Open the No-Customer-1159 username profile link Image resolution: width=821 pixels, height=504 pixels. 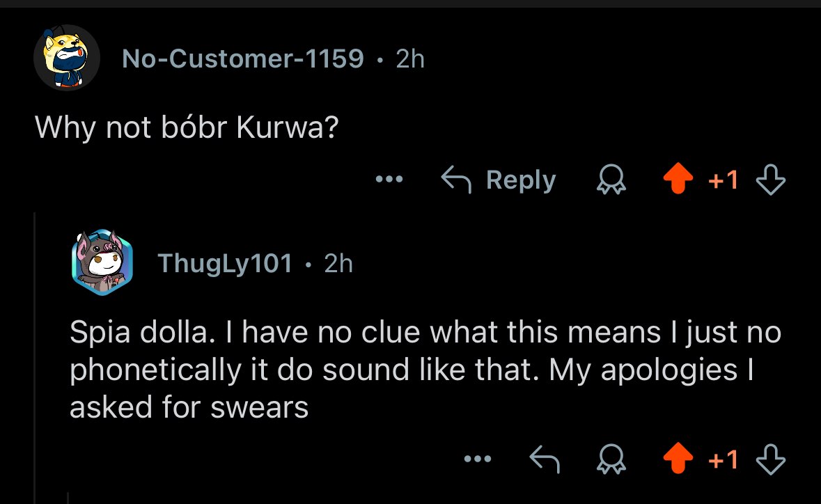coord(243,59)
